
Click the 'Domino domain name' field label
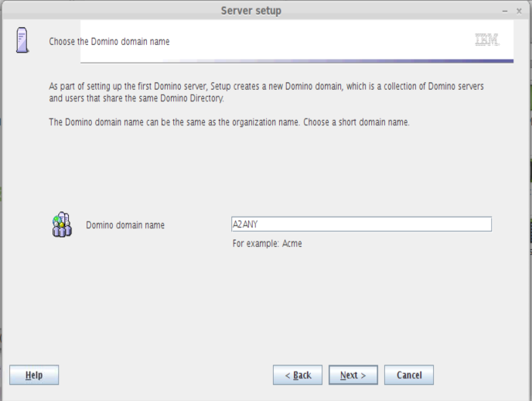tap(125, 224)
